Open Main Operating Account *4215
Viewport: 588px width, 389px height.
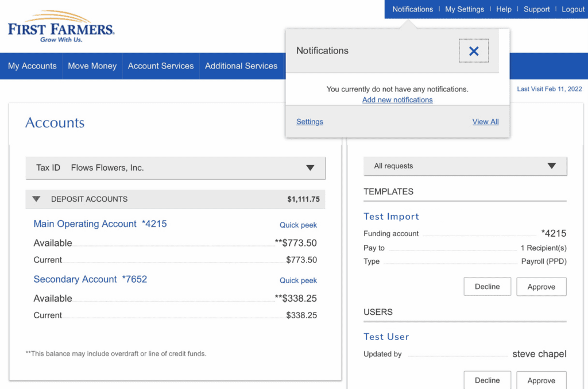point(100,224)
